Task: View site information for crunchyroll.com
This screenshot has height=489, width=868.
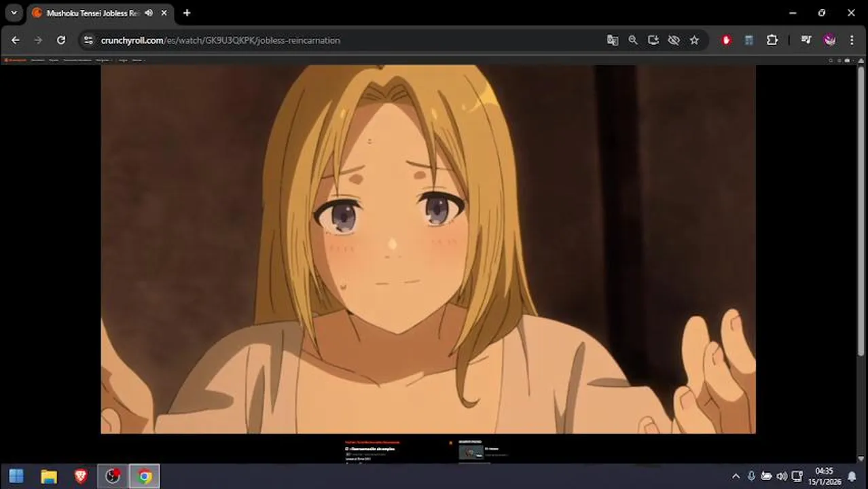Action: click(x=88, y=40)
